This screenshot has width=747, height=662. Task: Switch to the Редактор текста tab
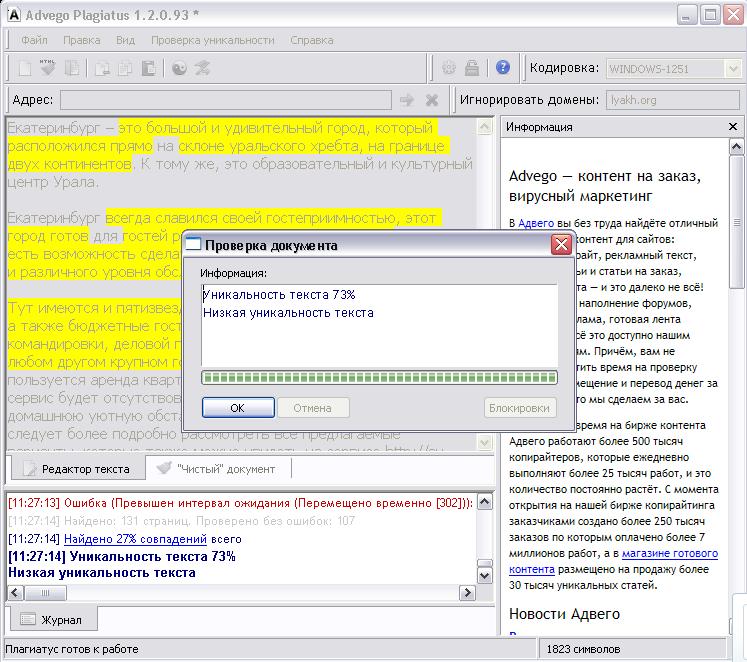78,469
